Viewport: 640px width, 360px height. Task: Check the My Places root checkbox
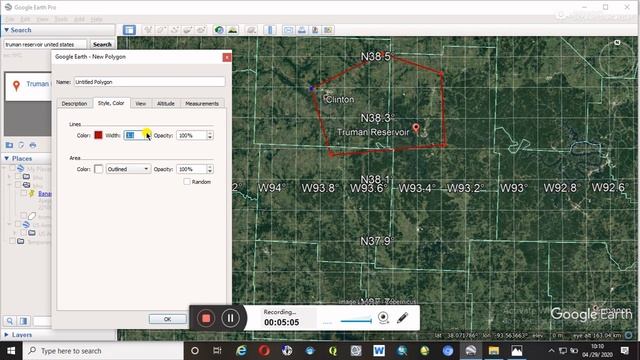[12, 168]
